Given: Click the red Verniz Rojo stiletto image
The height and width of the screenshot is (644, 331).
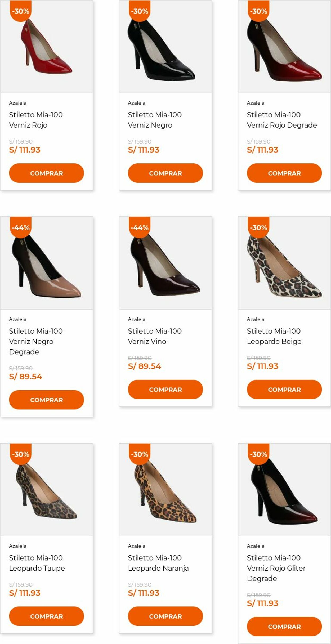Looking at the screenshot, I should pos(46,47).
